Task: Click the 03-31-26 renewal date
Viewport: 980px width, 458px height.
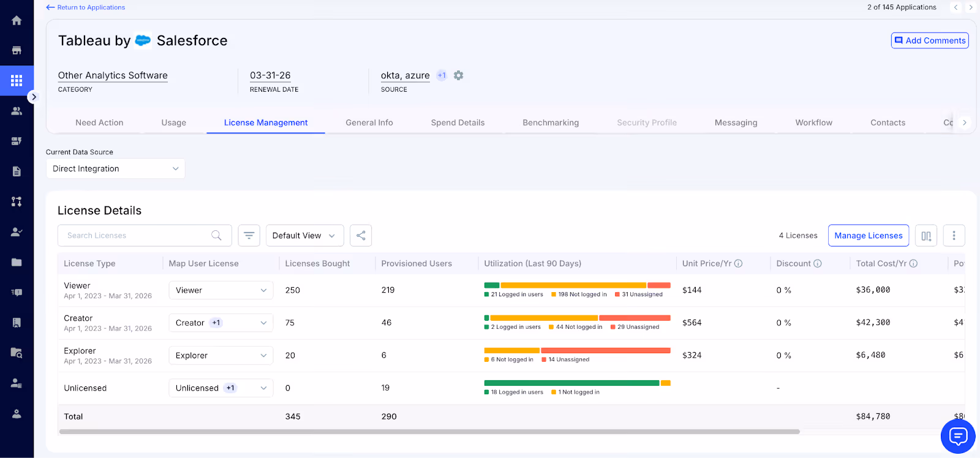Action: click(x=270, y=75)
